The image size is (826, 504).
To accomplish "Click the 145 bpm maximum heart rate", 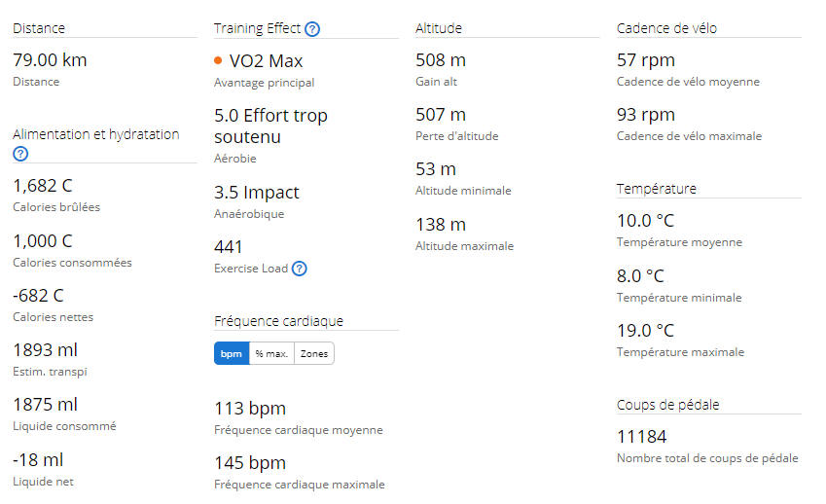I will 250,463.
